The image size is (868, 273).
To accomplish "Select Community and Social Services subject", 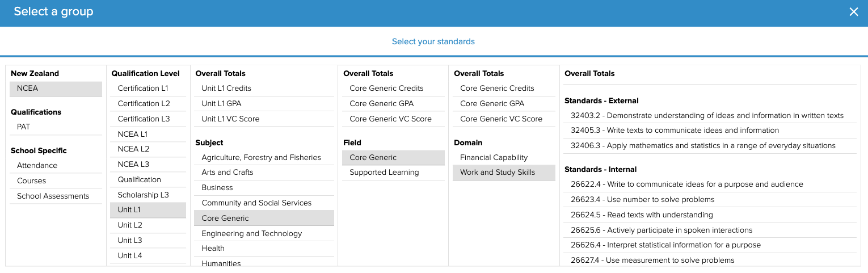I will point(256,203).
